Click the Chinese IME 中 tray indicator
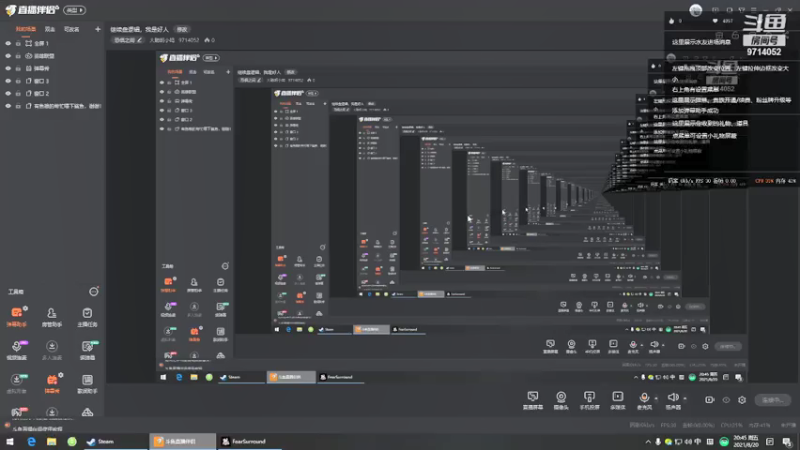The width and height of the screenshot is (800, 450). click(x=697, y=442)
